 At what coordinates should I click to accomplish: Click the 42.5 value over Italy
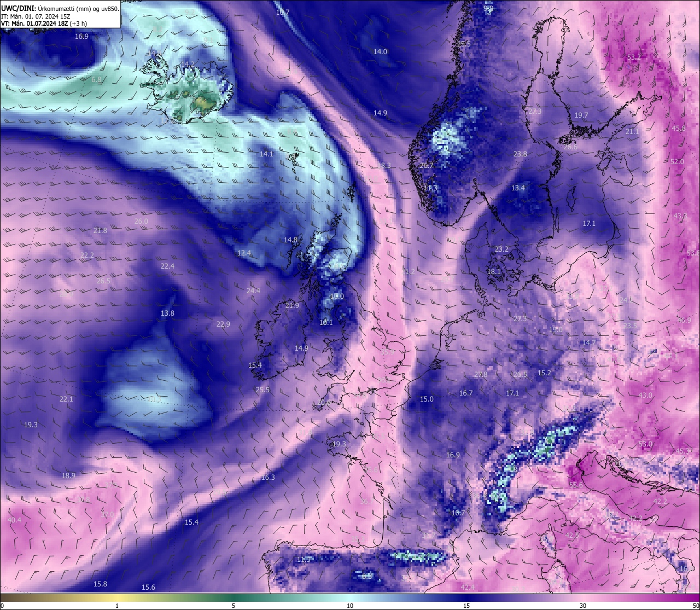click(572, 535)
